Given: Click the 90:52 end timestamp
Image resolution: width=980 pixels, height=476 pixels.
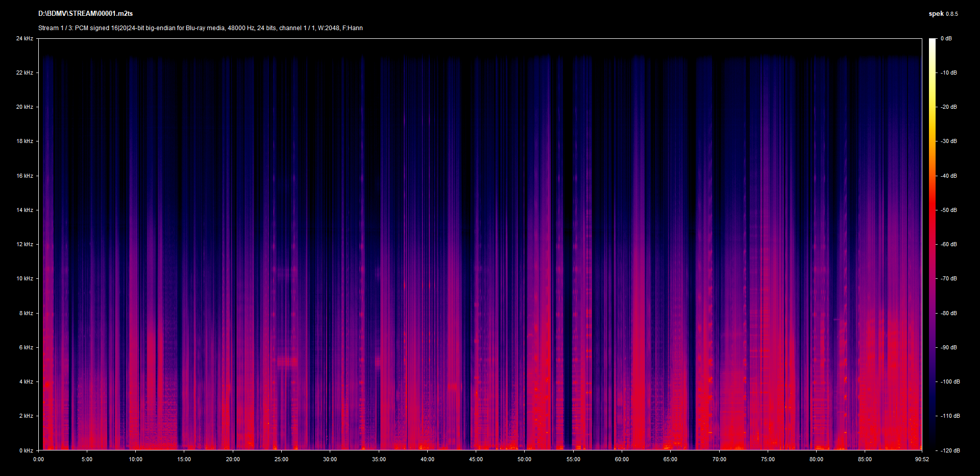Looking at the screenshot, I should 922,459.
